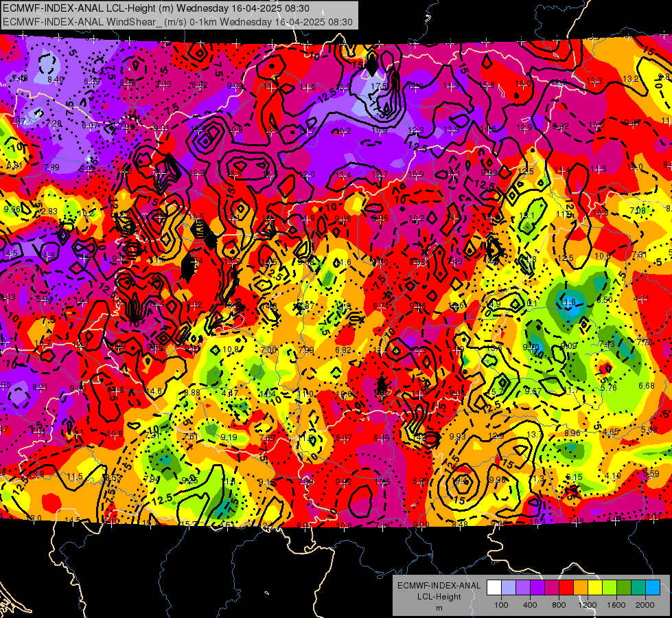Click the 5.59 grid value

point(651,474)
